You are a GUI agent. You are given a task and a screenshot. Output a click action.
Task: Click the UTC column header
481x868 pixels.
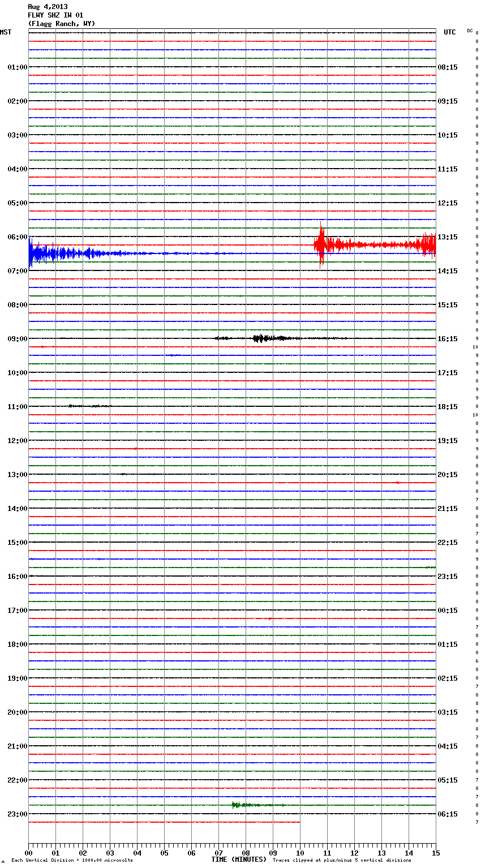pos(449,32)
